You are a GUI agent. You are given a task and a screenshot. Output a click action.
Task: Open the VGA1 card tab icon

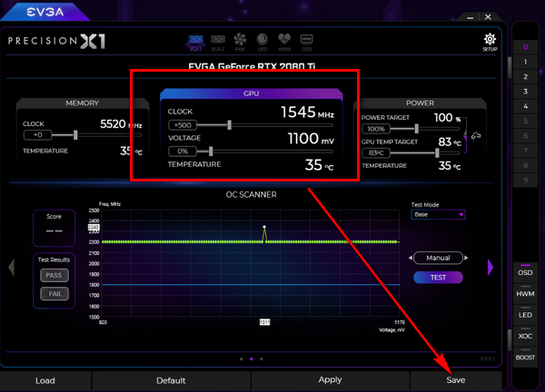click(195, 43)
